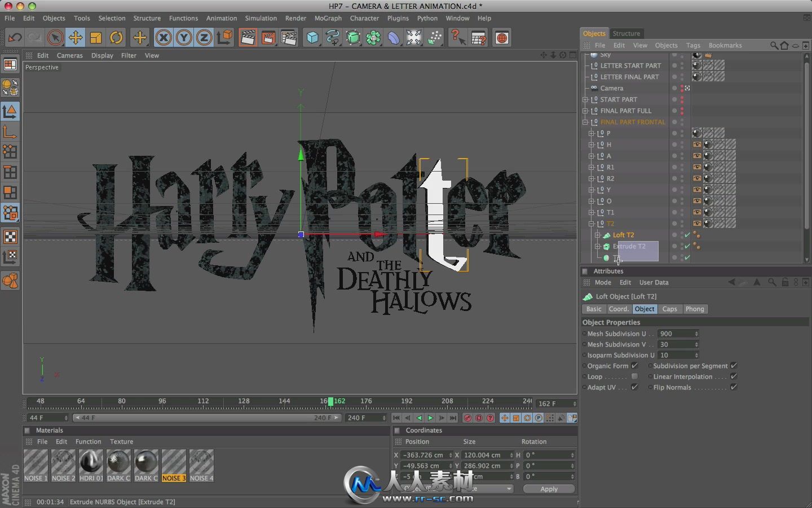Open the particle emitter icon

pyautogui.click(x=434, y=38)
